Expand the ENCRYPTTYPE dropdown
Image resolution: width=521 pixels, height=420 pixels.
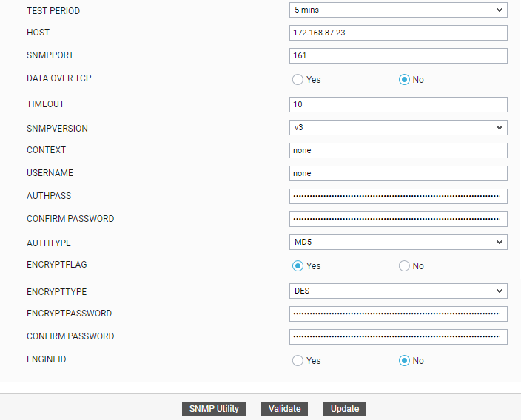(398, 291)
